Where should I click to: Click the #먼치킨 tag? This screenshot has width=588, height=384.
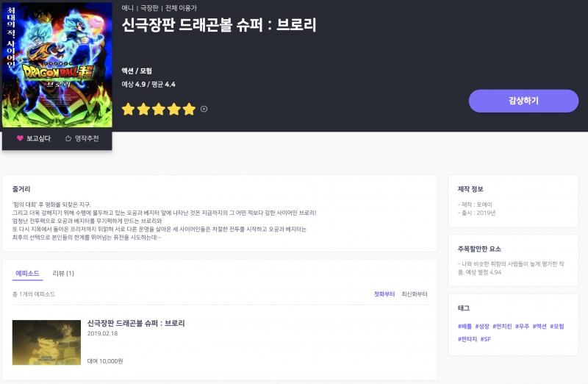[503, 326]
